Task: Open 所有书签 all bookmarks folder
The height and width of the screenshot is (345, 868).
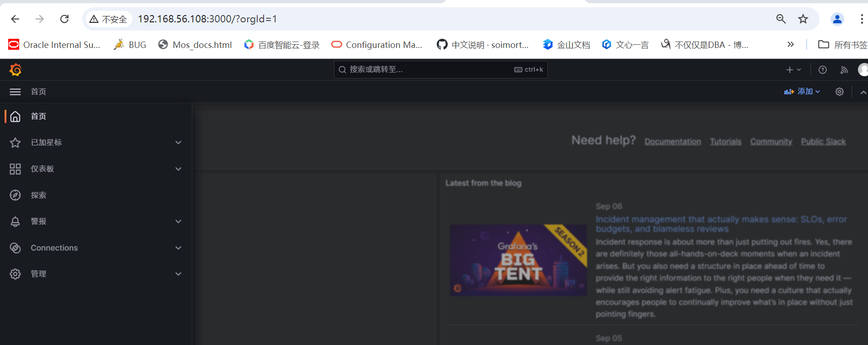Action: pyautogui.click(x=843, y=45)
